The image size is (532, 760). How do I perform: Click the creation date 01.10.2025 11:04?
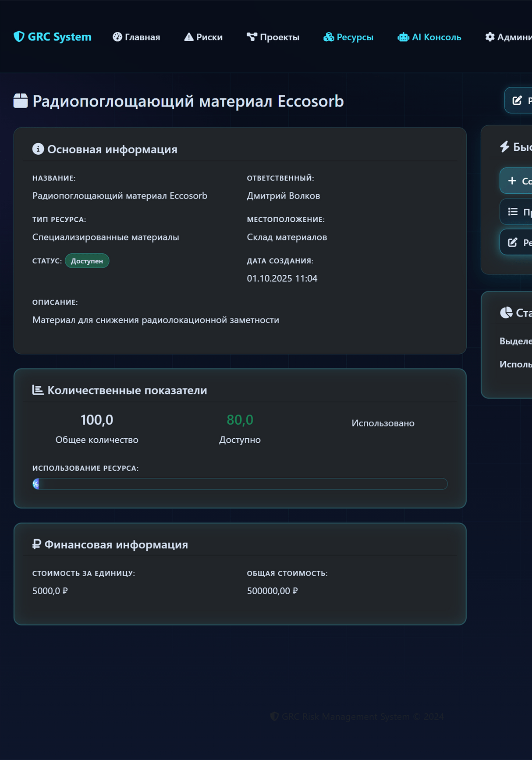[282, 278]
